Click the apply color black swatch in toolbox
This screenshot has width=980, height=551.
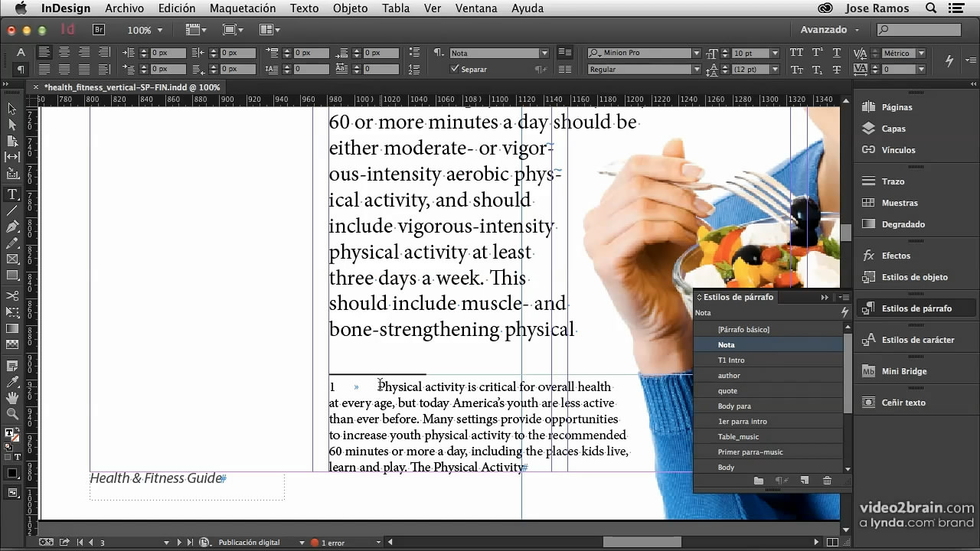12,473
